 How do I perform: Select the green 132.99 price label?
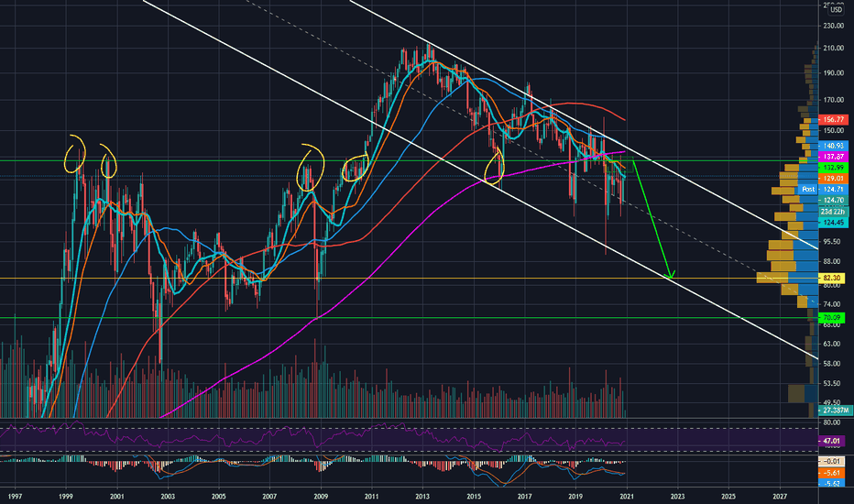pos(833,168)
